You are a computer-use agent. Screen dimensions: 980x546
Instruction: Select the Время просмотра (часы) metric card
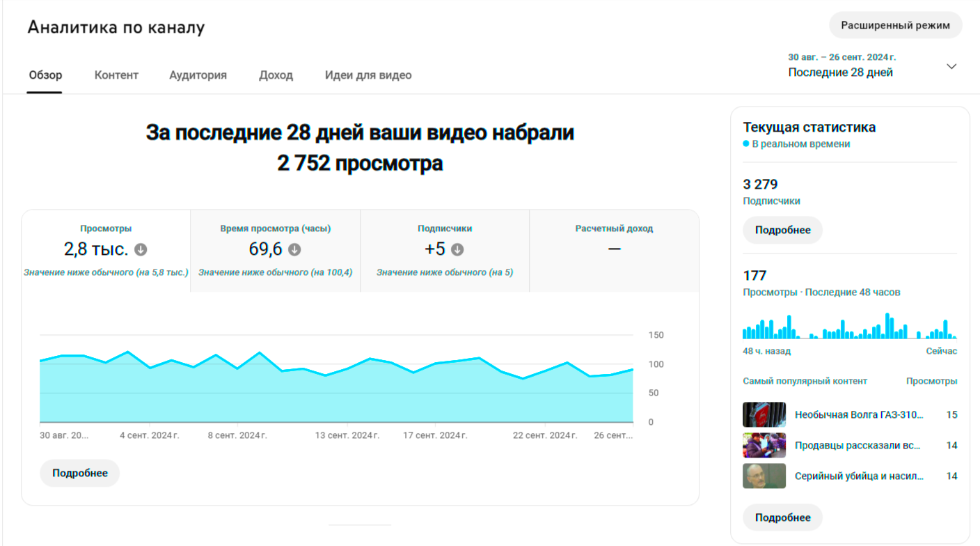point(275,250)
